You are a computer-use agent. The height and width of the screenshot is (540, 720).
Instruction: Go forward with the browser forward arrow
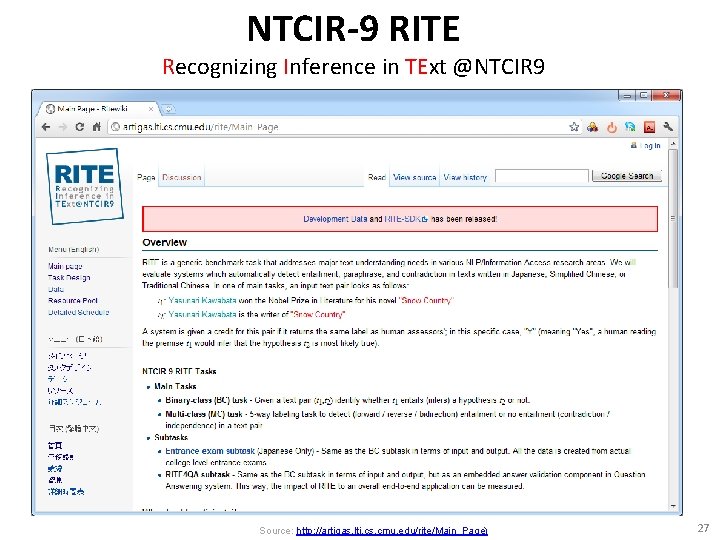[x=63, y=127]
